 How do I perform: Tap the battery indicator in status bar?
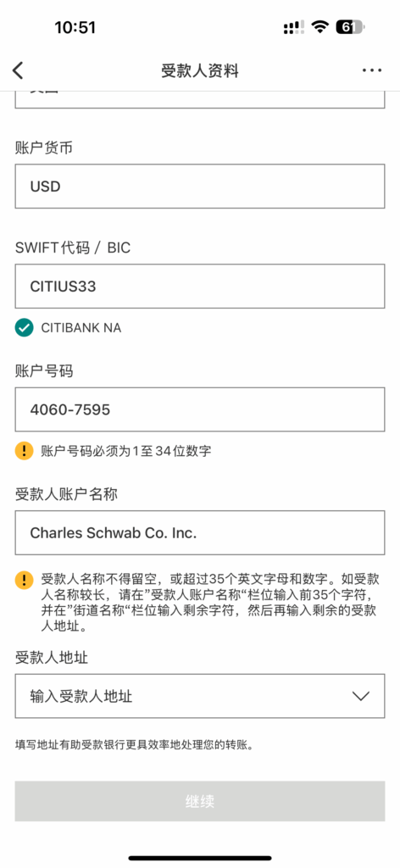coord(350,26)
